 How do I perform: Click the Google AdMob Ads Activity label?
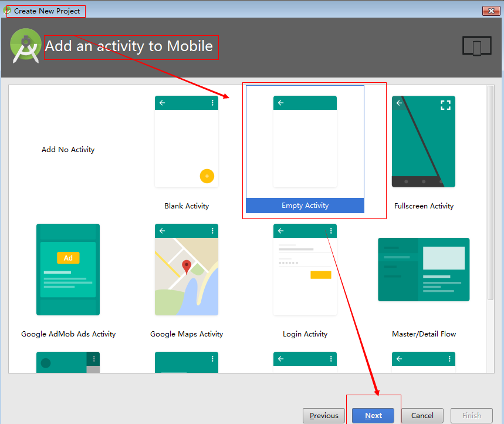[x=68, y=334]
